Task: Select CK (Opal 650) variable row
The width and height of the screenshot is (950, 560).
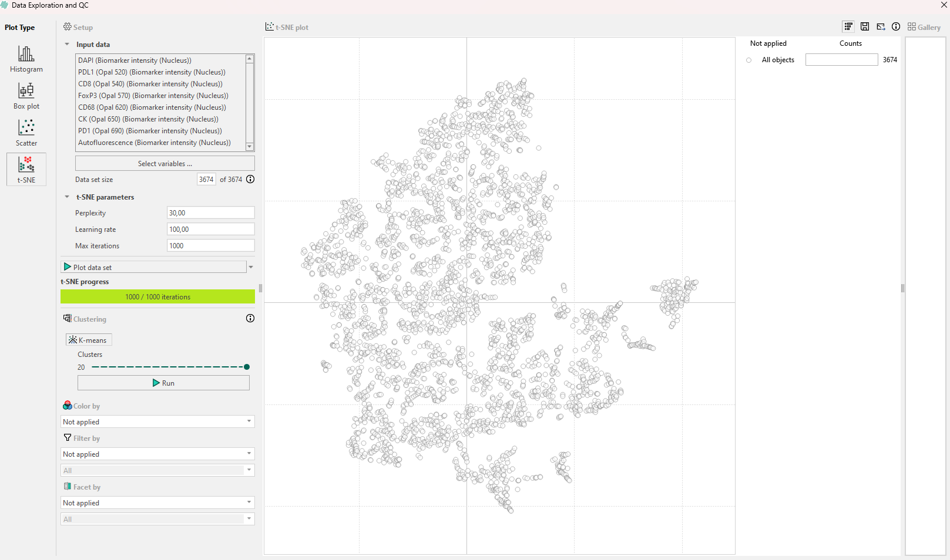Action: [x=160, y=119]
